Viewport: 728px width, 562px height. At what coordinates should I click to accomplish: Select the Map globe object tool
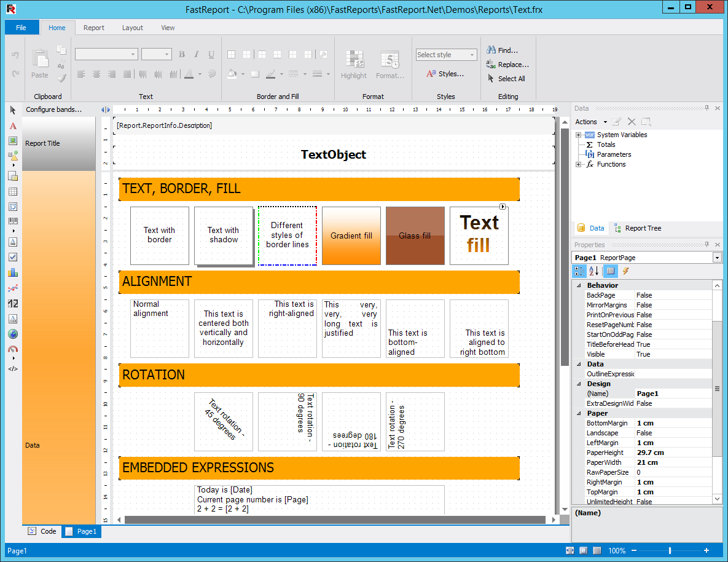pyautogui.click(x=13, y=334)
